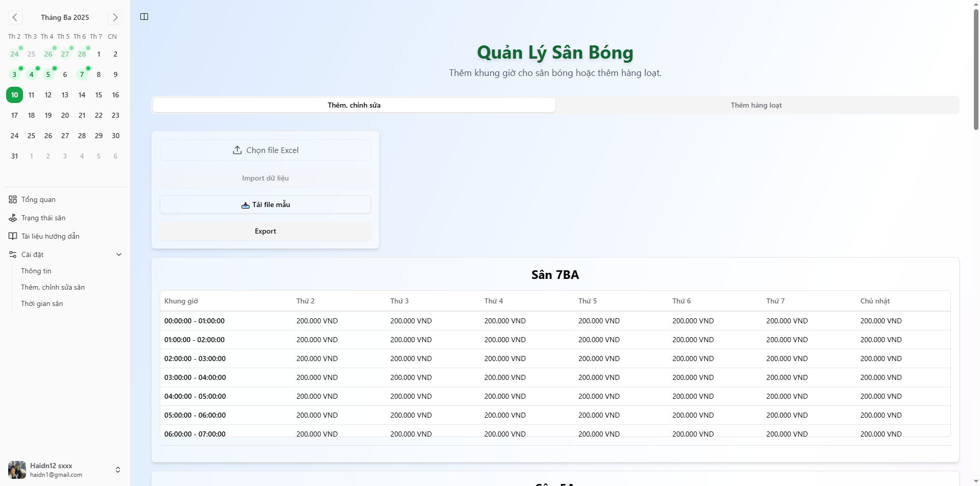
Task: Click the user avatar picture
Action: click(17, 470)
